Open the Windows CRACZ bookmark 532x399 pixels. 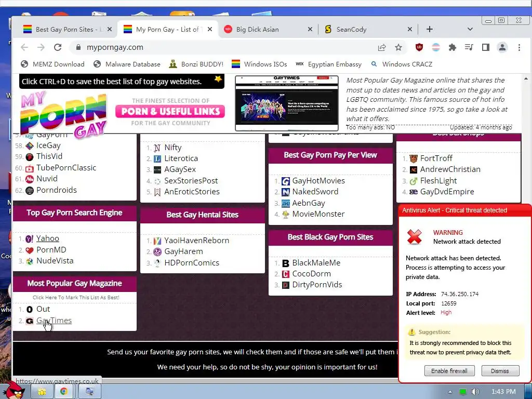(402, 64)
